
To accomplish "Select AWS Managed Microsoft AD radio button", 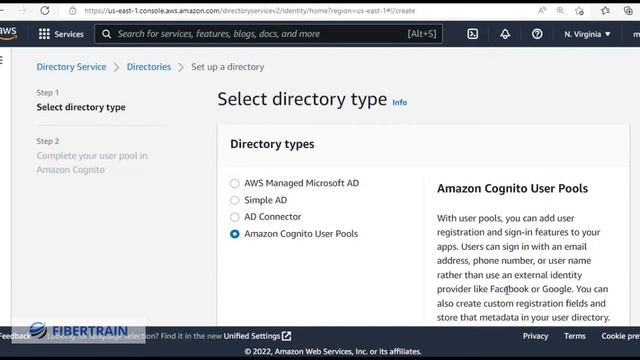I will (235, 183).
